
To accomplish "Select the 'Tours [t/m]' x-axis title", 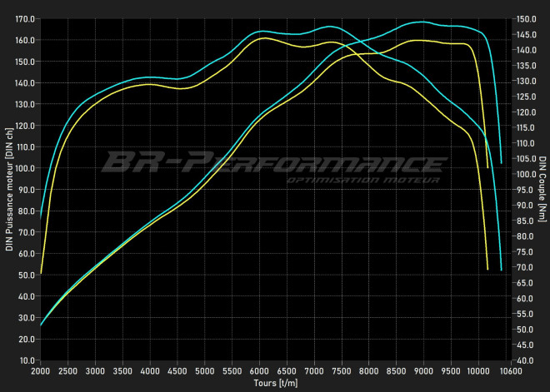I will [x=275, y=384].
